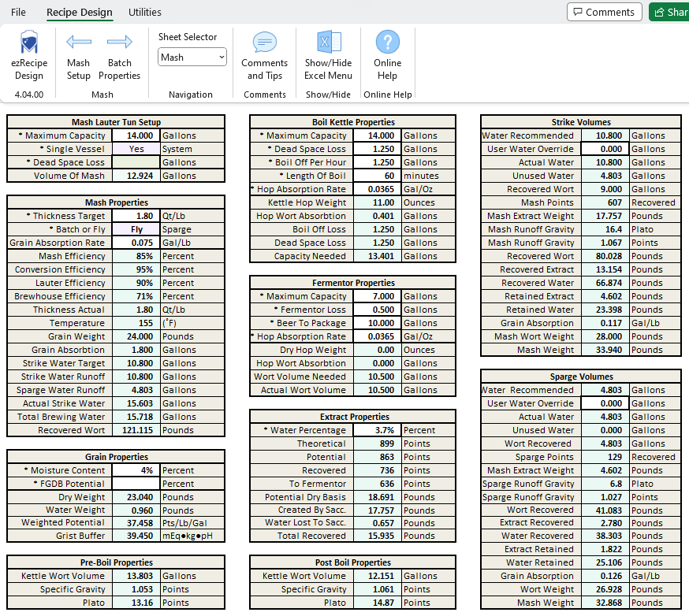The height and width of the screenshot is (616, 689).
Task: Click Mash Points value 607
Action: (x=605, y=202)
